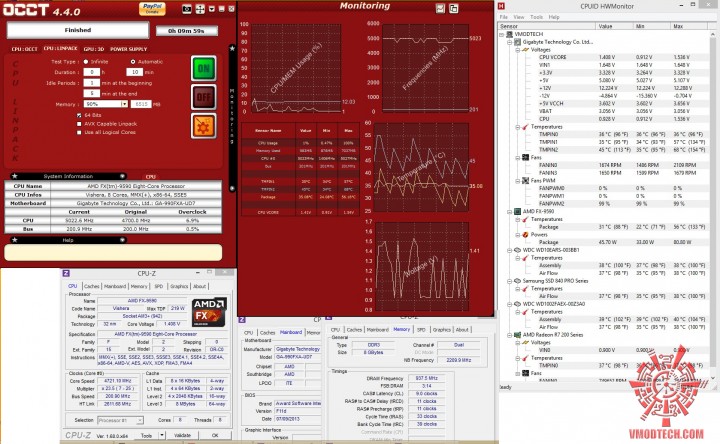This screenshot has width=720, height=444.
Task: Collapse the VMODTECH root node in HWMonitor
Action: point(502,34)
